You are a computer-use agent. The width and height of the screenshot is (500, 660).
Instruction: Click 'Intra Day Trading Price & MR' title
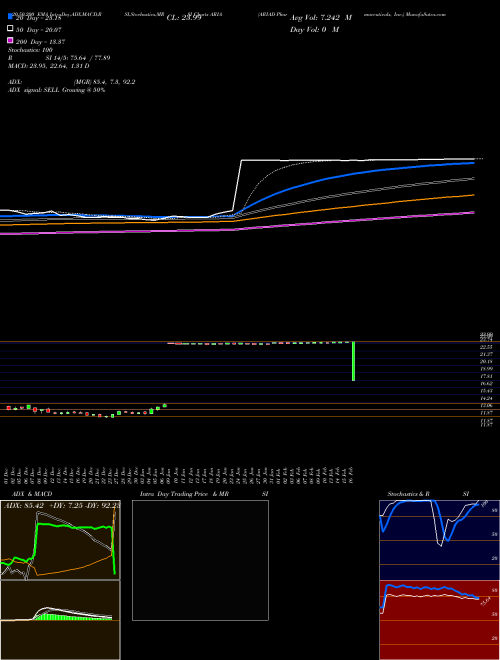pos(184,494)
